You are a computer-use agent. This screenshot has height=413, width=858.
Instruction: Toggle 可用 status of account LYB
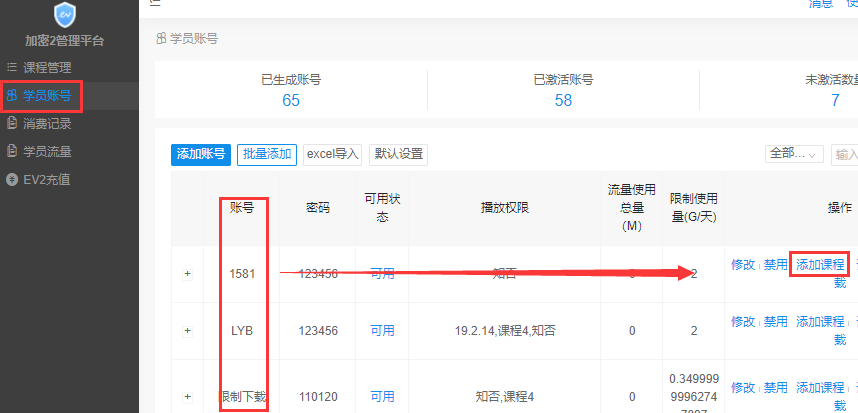(x=382, y=330)
